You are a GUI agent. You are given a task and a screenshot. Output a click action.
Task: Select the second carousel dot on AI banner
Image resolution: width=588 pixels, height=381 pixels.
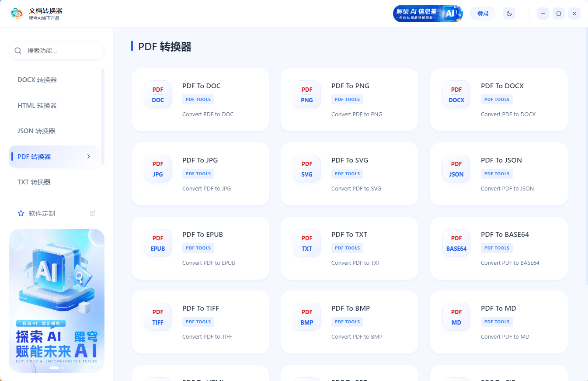[x=62, y=368]
